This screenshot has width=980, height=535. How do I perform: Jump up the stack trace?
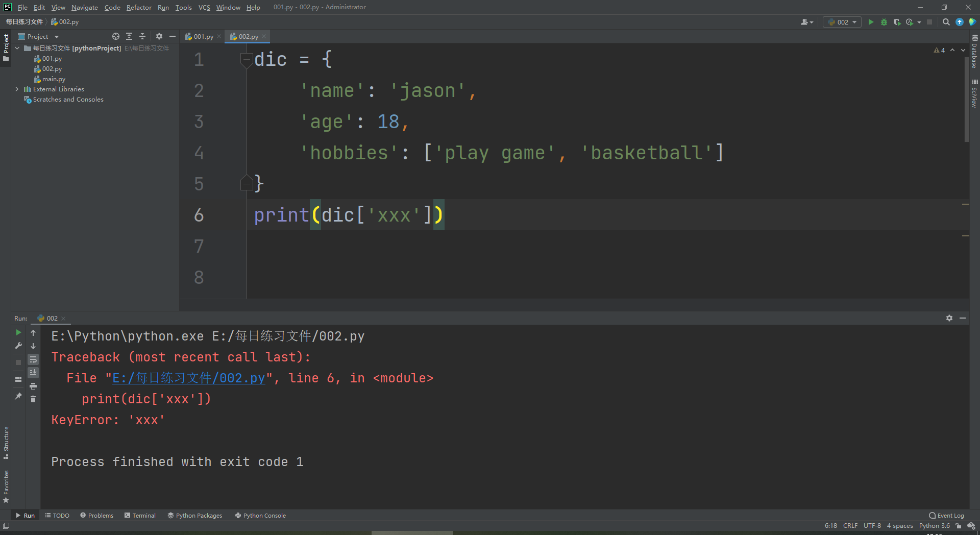tap(33, 332)
